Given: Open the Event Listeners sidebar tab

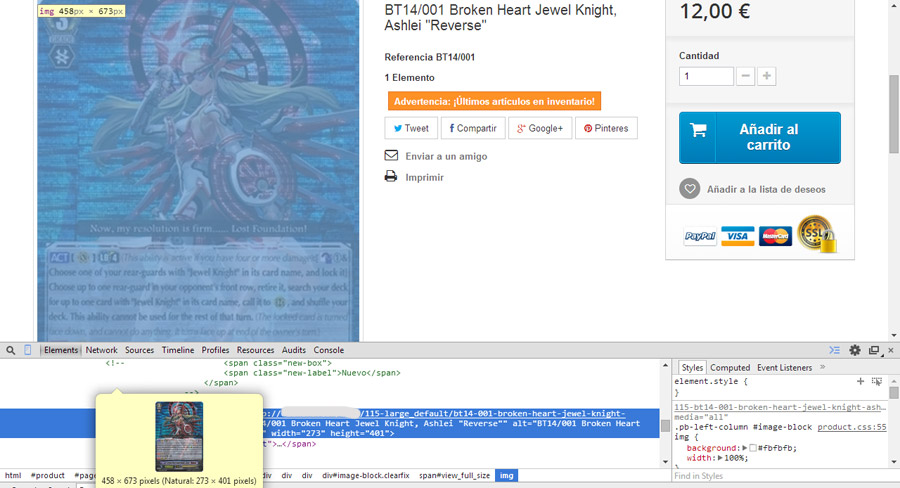Looking at the screenshot, I should click(785, 367).
